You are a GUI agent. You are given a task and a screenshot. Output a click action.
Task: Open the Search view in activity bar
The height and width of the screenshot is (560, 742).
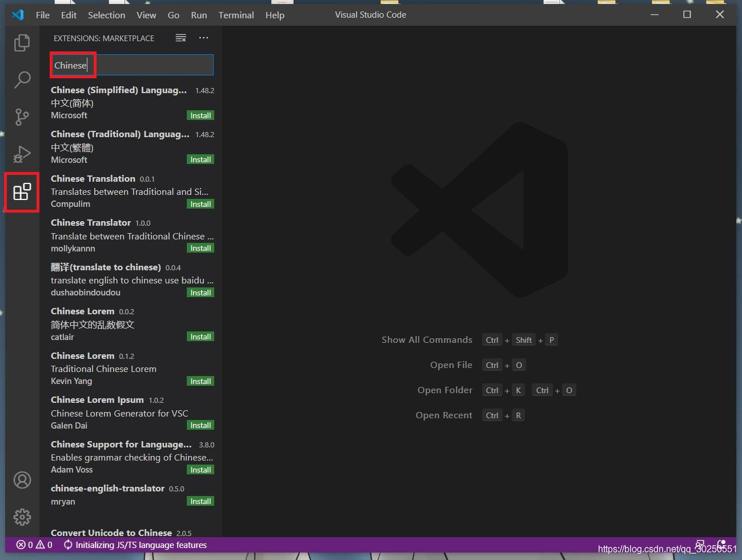click(22, 80)
